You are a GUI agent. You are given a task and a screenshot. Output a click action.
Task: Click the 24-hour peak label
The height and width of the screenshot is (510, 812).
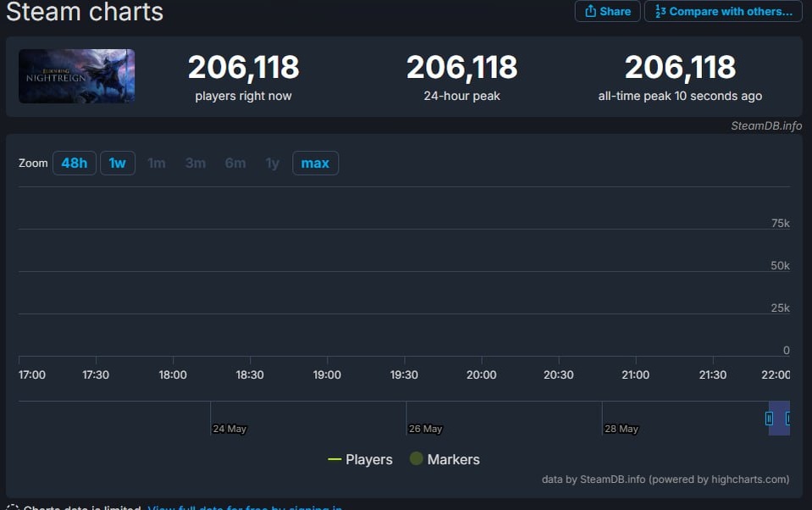(x=462, y=96)
